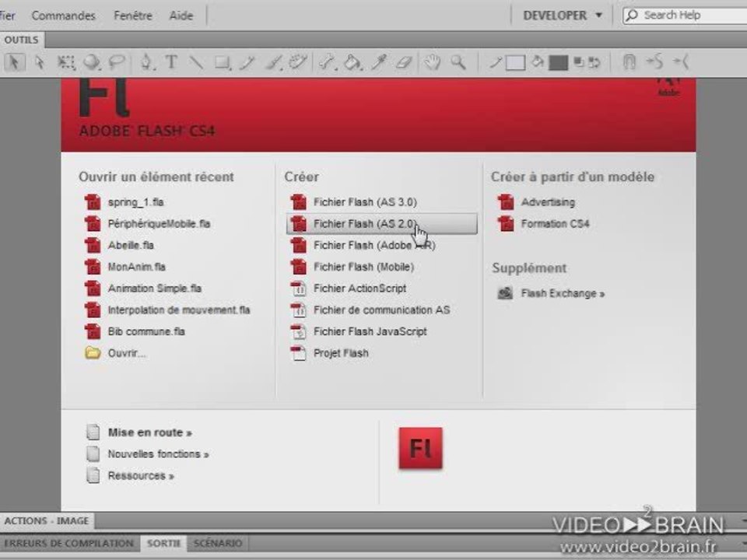
Task: Create Fichier de communication AS
Action: point(370,310)
